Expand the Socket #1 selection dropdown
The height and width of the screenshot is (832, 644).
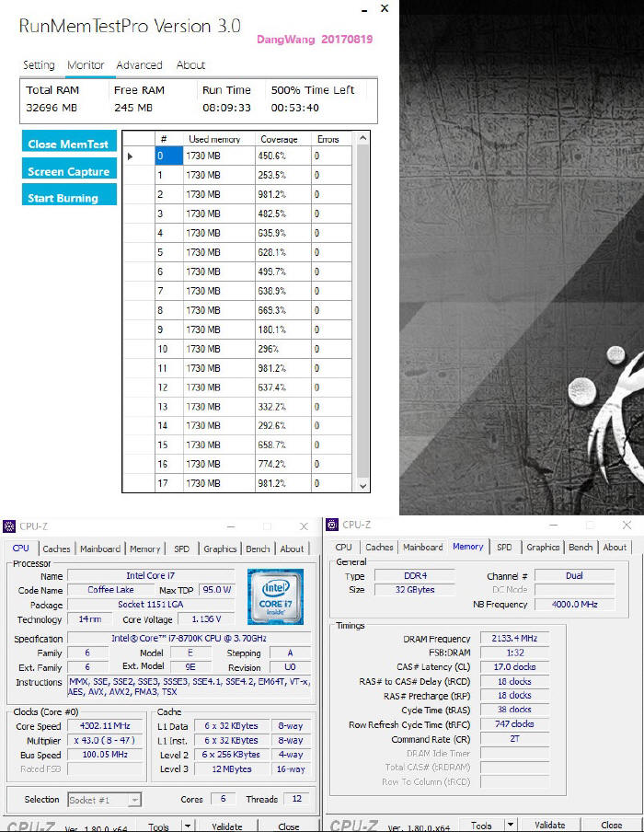click(135, 800)
